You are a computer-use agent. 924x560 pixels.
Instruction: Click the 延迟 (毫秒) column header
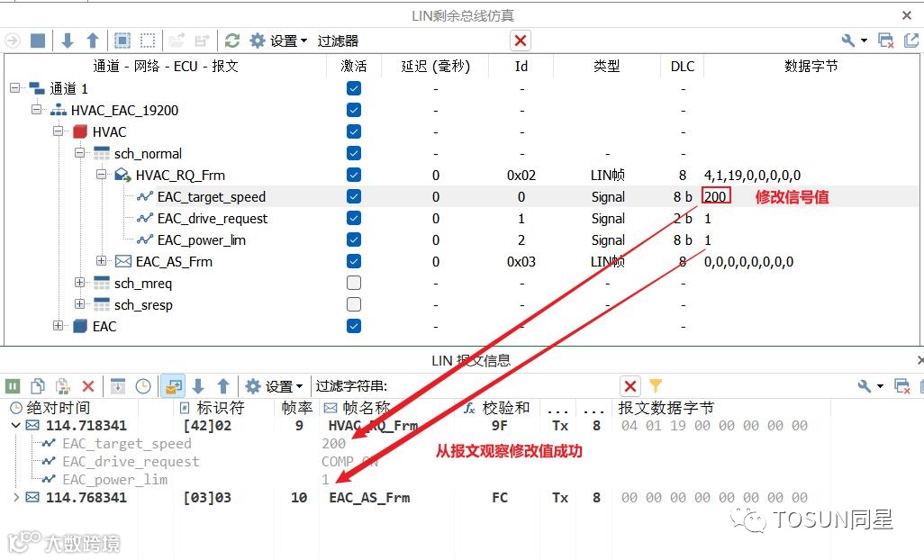(436, 66)
